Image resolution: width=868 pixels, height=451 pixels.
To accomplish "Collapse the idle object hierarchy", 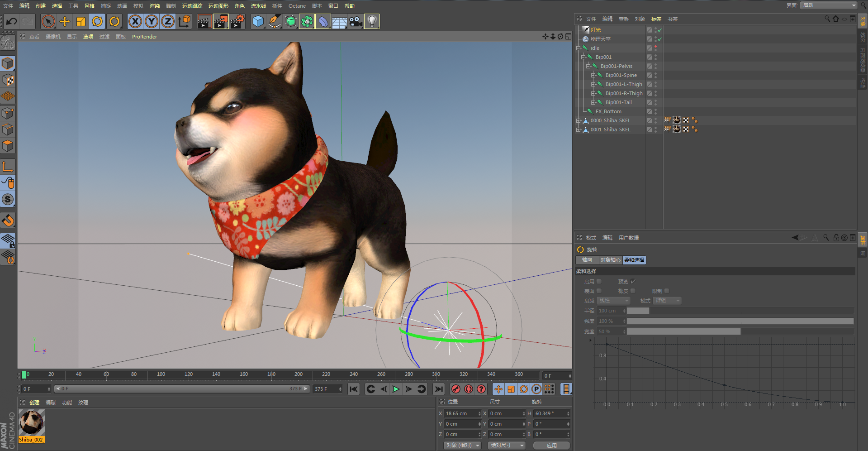I will (578, 48).
